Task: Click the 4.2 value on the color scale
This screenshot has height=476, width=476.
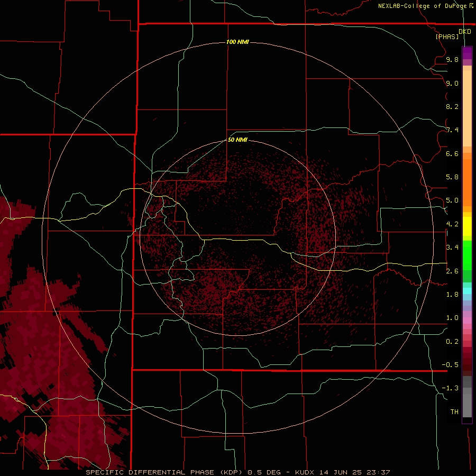Action: coord(452,224)
